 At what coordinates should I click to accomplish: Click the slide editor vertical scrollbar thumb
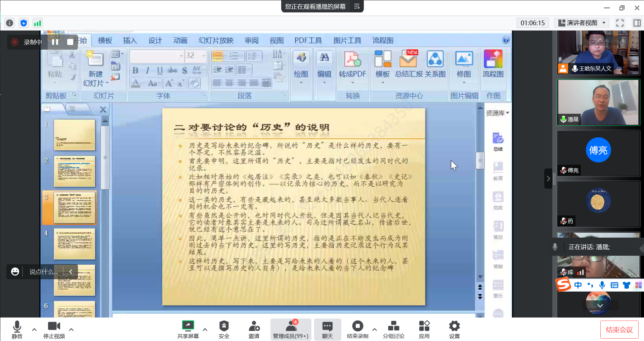click(x=480, y=160)
